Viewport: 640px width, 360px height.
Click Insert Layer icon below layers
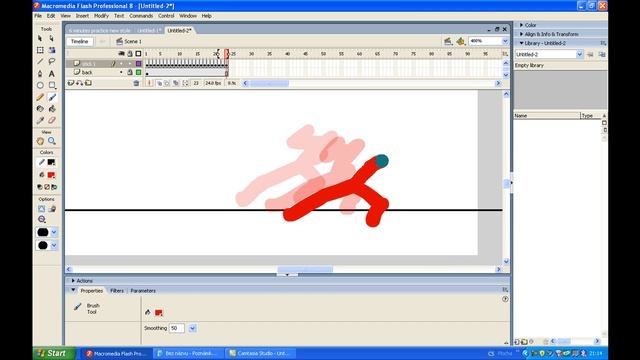tap(71, 83)
